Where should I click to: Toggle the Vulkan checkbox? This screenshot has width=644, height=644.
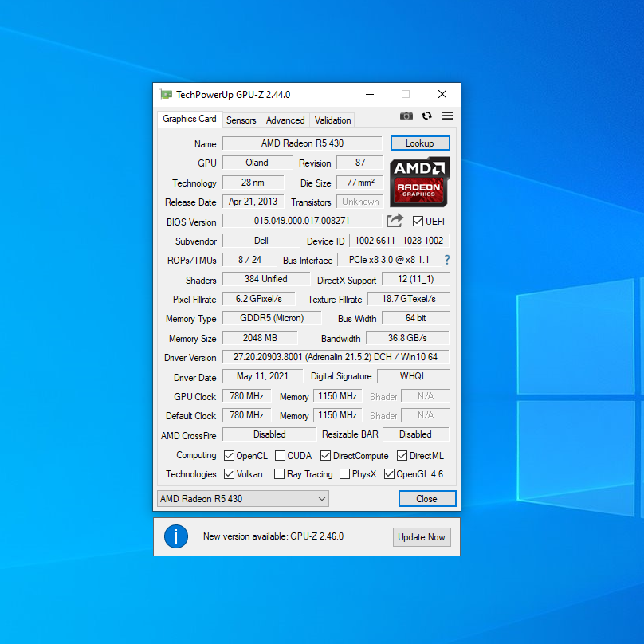(x=230, y=474)
